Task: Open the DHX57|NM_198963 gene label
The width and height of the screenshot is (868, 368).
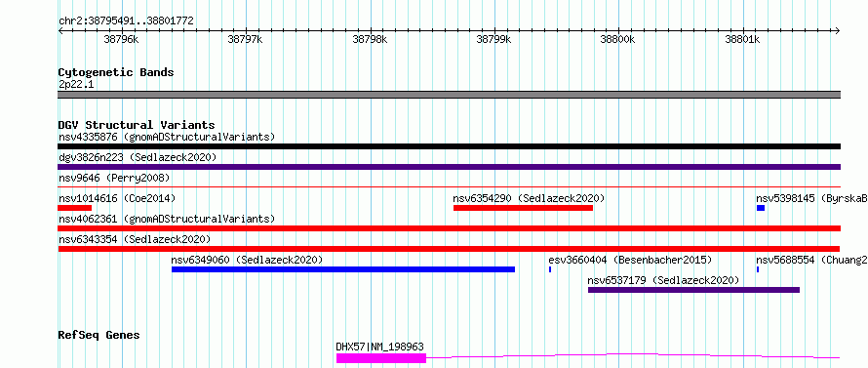Action: [379, 347]
